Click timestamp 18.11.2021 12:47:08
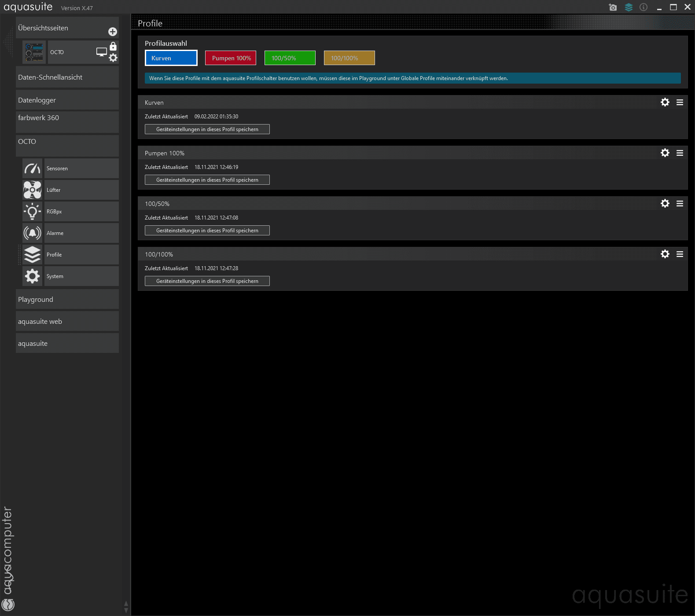This screenshot has width=695, height=616. (x=216, y=218)
